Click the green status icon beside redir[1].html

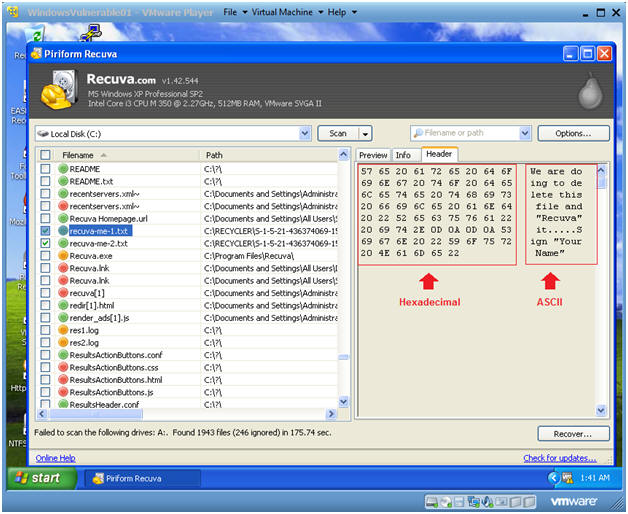click(63, 305)
